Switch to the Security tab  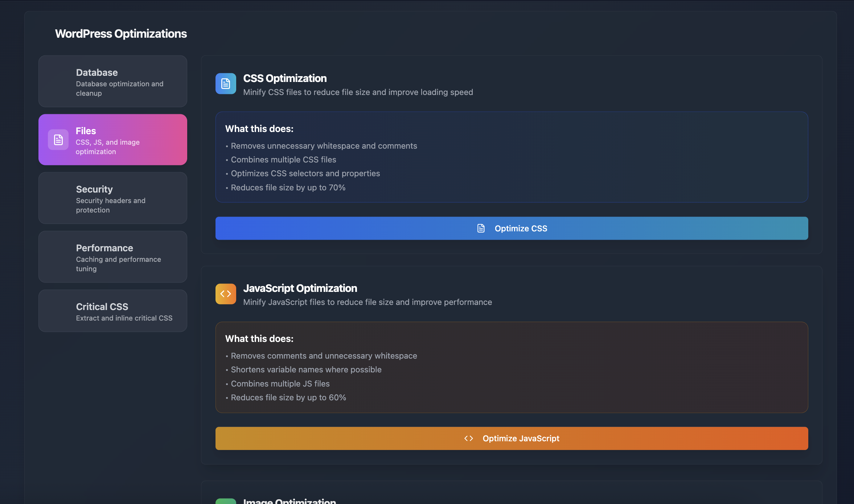click(x=112, y=198)
